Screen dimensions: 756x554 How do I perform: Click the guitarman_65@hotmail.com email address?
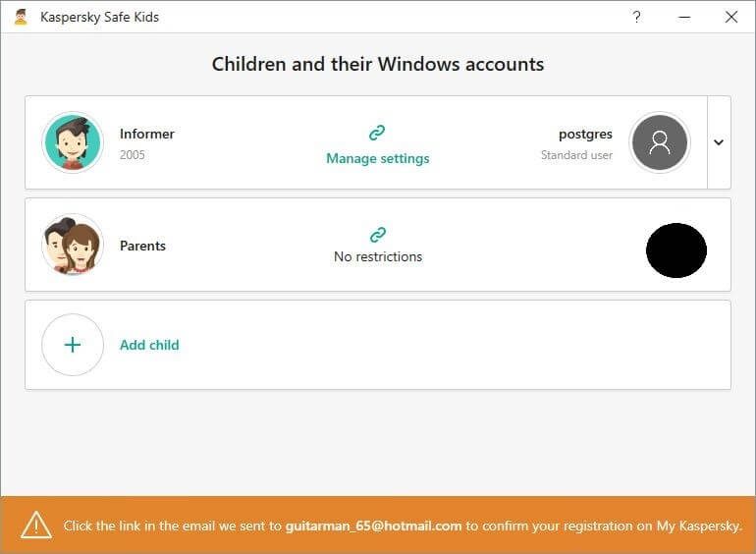374,526
